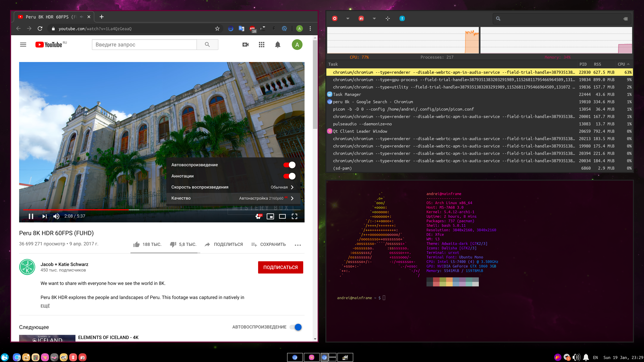Screen dimensions: 644x362
Task: Click the Jacob + Katie channel avatar
Action: click(x=27, y=267)
